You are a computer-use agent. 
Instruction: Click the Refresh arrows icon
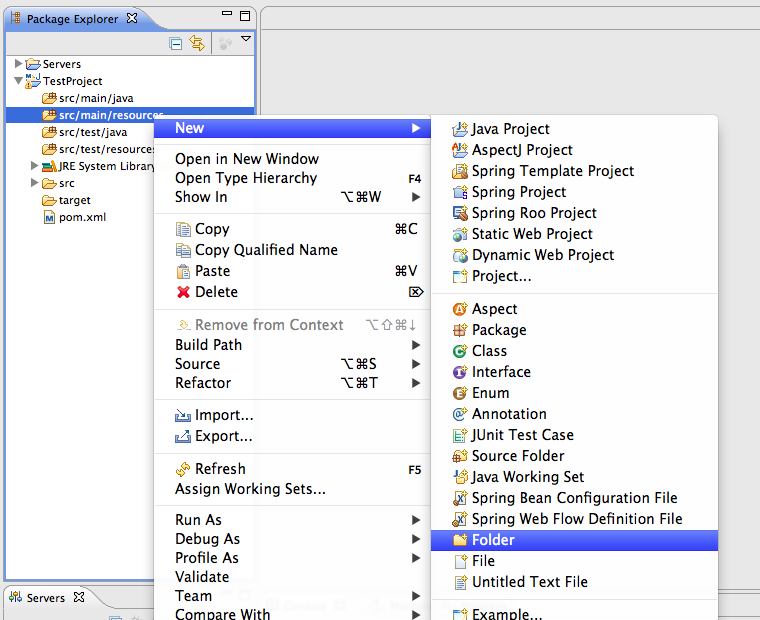pos(183,469)
